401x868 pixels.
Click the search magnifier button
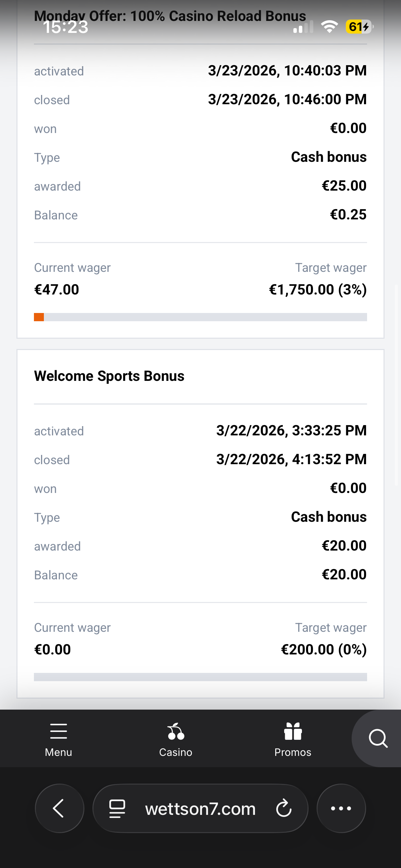(x=378, y=738)
